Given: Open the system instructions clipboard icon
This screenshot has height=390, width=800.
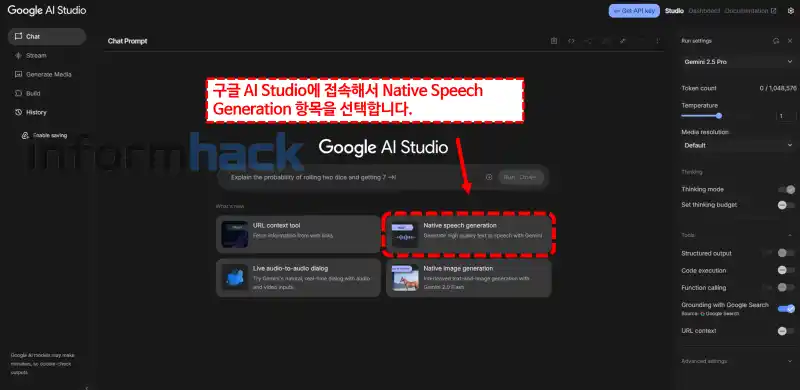Looking at the screenshot, I should (554, 41).
